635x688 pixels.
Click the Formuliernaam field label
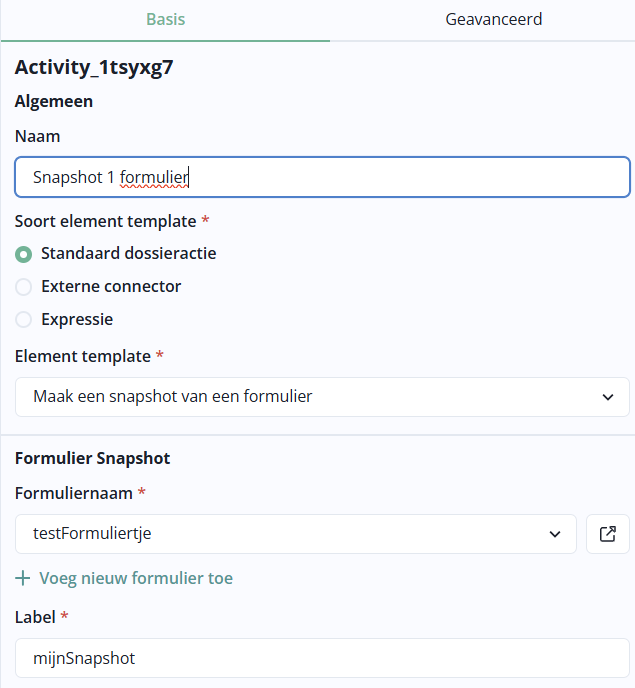click(x=74, y=493)
